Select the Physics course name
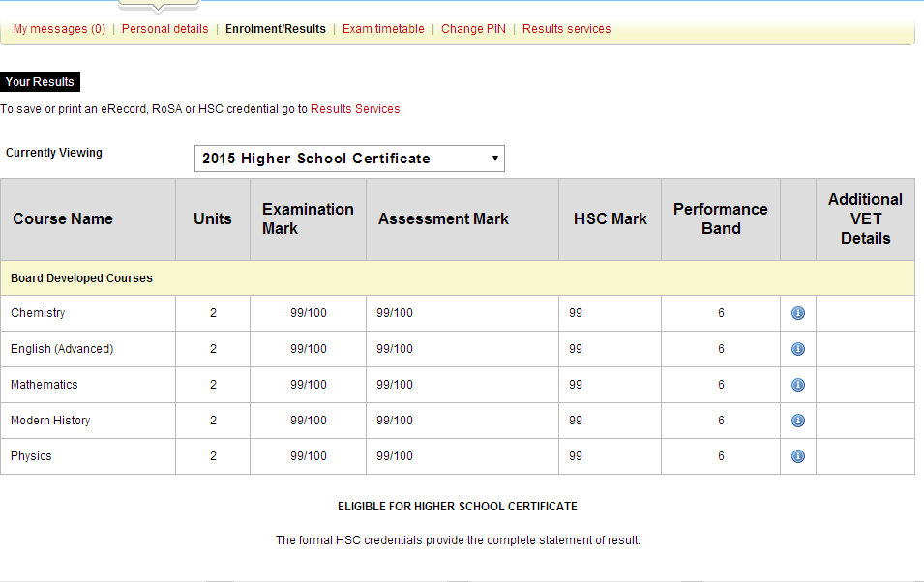Image resolution: width=924 pixels, height=582 pixels. coord(31,456)
